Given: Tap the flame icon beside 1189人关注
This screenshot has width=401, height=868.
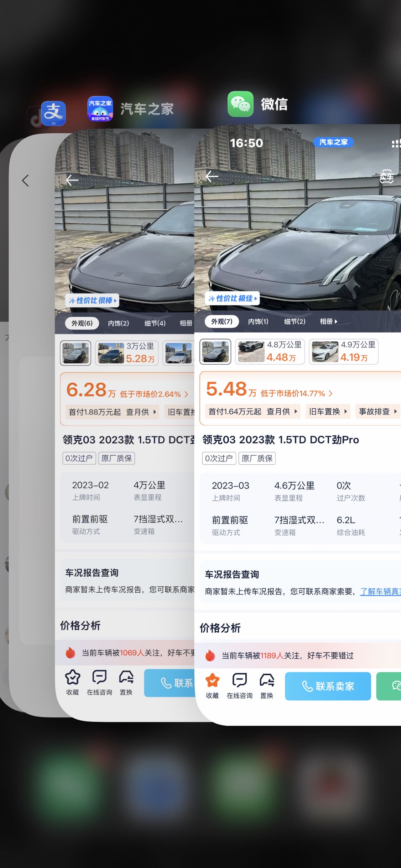Looking at the screenshot, I should click(x=210, y=655).
